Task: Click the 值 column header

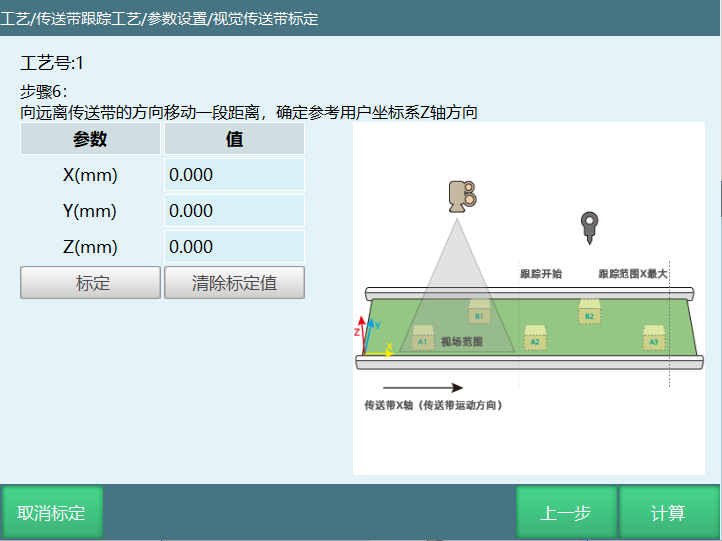Action: [234, 140]
